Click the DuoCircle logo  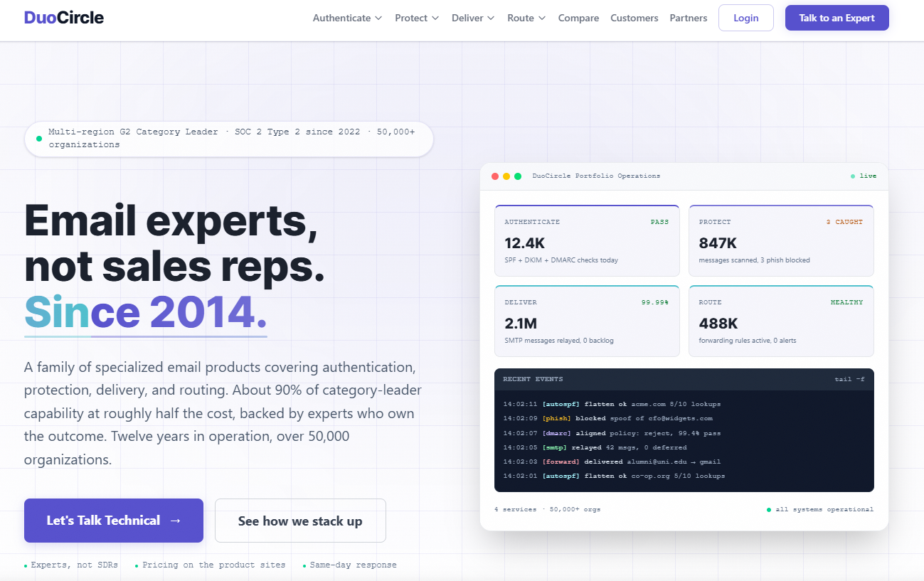(64, 18)
